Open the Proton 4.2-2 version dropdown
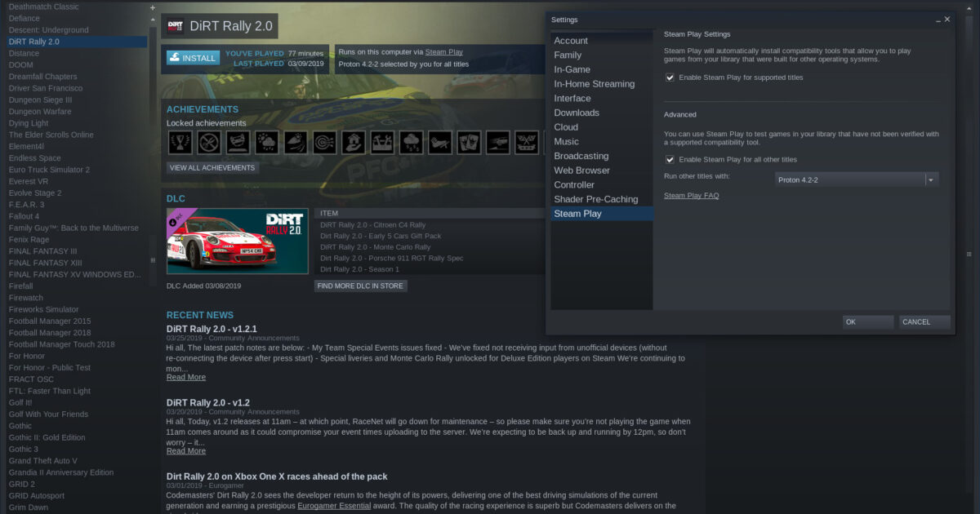Image resolution: width=980 pixels, height=514 pixels. pyautogui.click(x=856, y=179)
